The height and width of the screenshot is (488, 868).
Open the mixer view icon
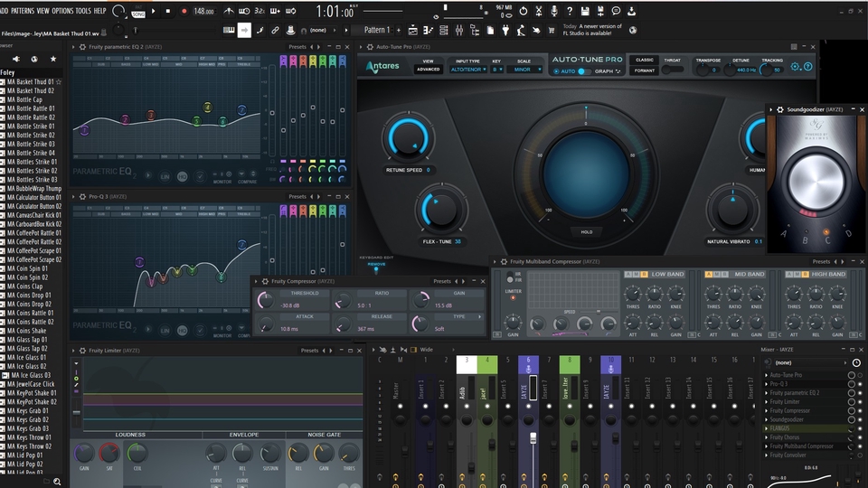pos(459,31)
